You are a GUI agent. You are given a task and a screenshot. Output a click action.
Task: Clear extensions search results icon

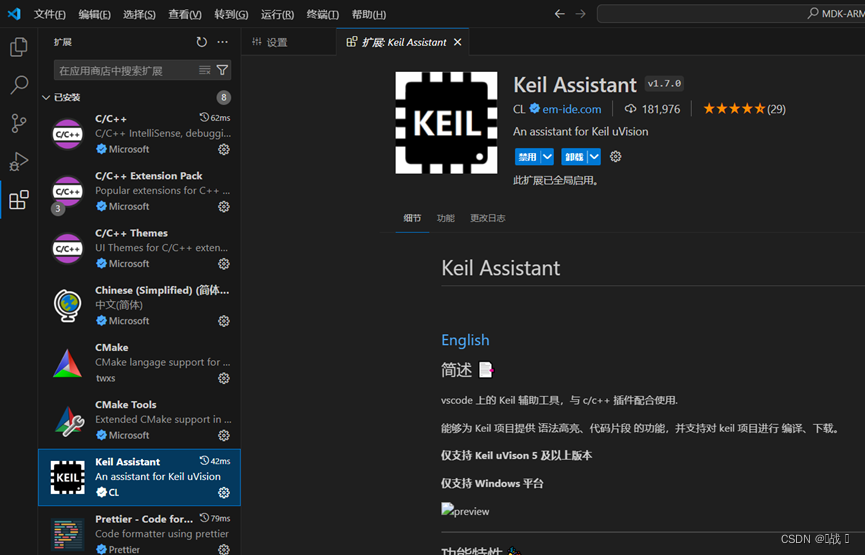205,70
